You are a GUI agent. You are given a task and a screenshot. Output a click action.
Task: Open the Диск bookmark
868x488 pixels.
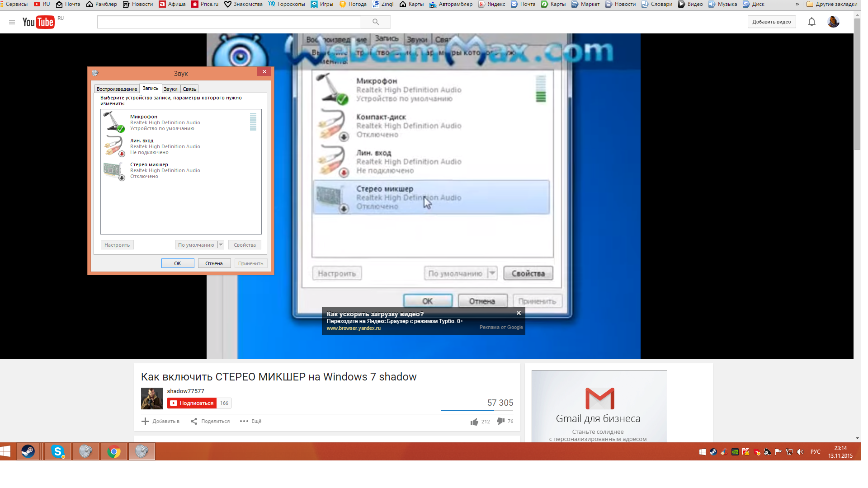(x=754, y=4)
